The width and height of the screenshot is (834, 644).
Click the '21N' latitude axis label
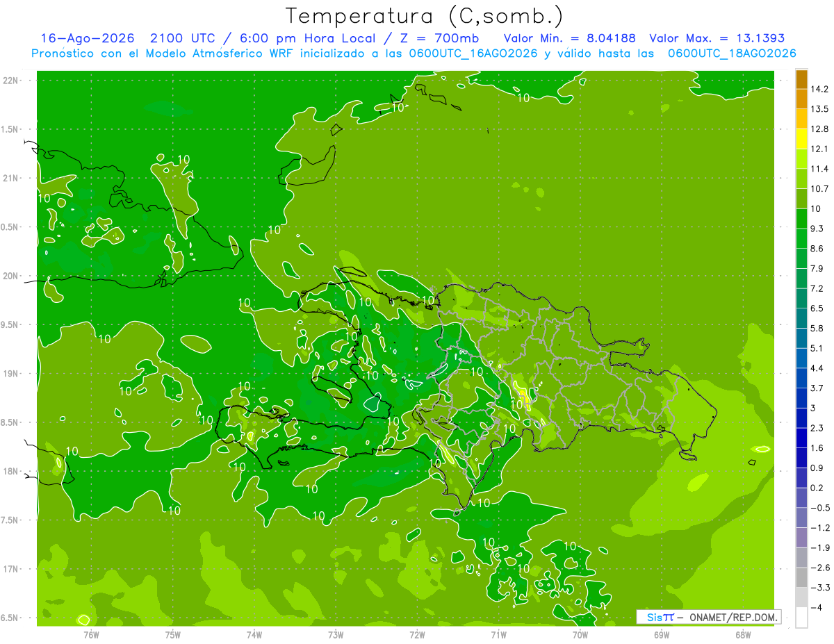coord(10,178)
